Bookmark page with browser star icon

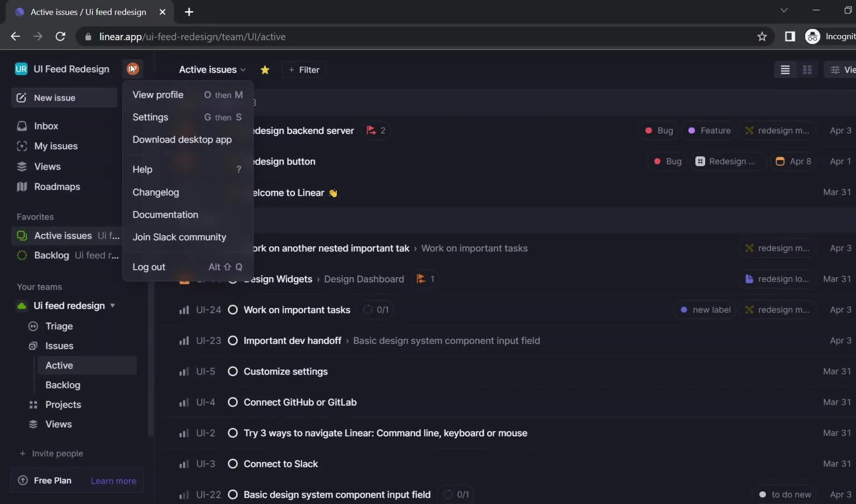point(762,37)
